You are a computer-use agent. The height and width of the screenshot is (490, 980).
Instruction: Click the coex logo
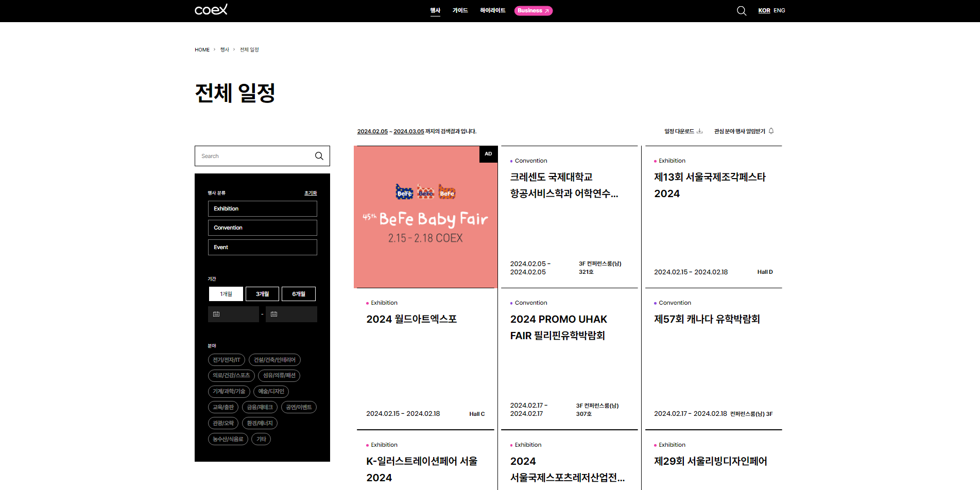point(211,10)
